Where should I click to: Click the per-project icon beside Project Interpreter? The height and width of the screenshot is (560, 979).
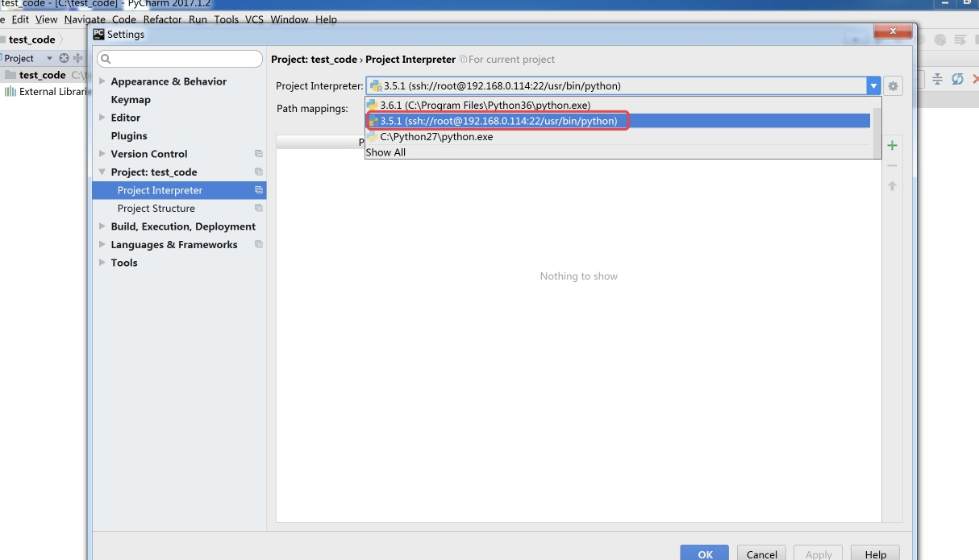[259, 190]
